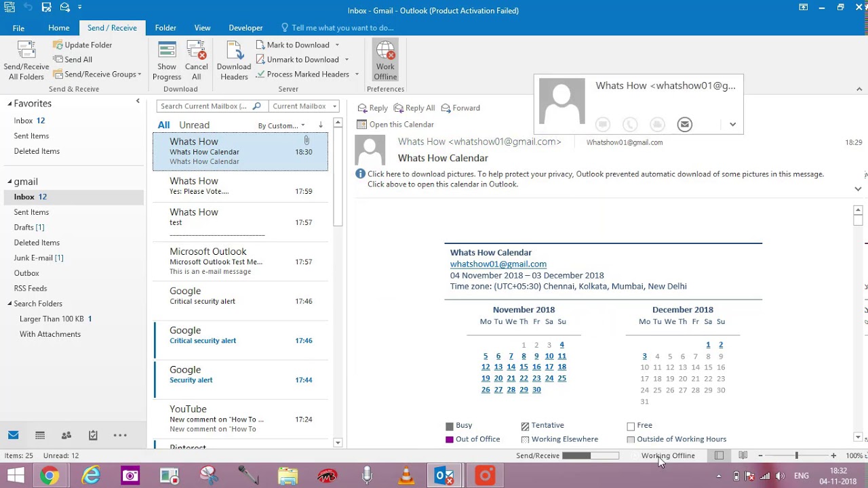Open the Calendar navigation icon
This screenshot has height=488, width=868.
click(x=40, y=435)
